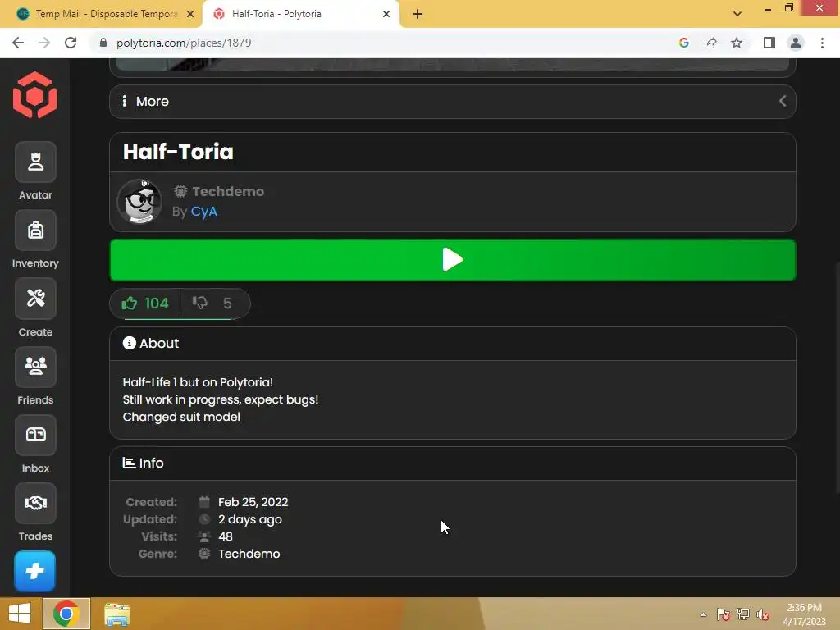840x630 pixels.
Task: Open the Chrome three-dot menu
Action: point(822,43)
